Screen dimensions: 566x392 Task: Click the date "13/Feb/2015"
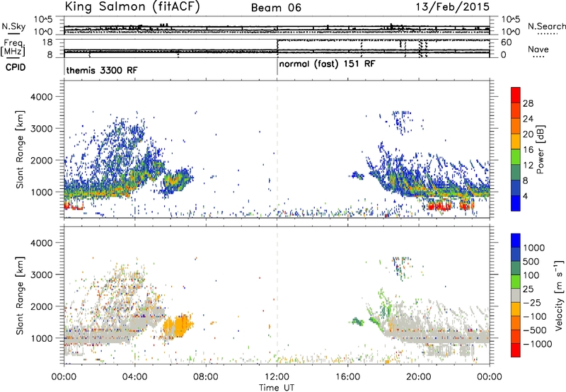coord(453,6)
